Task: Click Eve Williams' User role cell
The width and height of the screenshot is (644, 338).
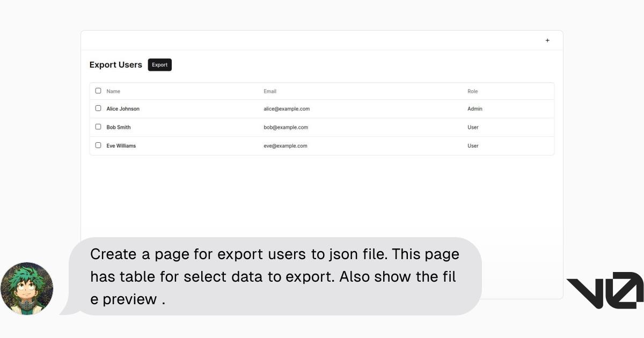Action: 473,146
